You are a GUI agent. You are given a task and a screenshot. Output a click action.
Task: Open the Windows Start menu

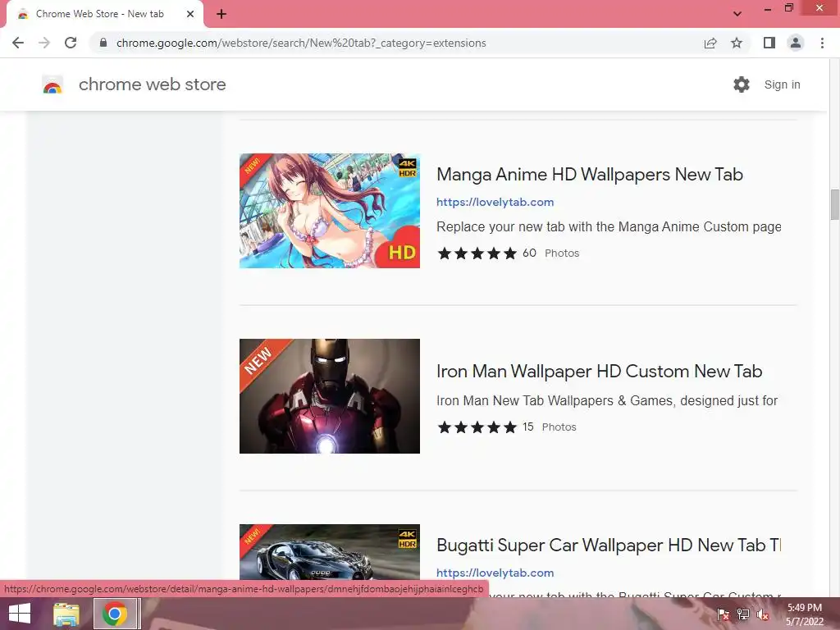coord(20,614)
